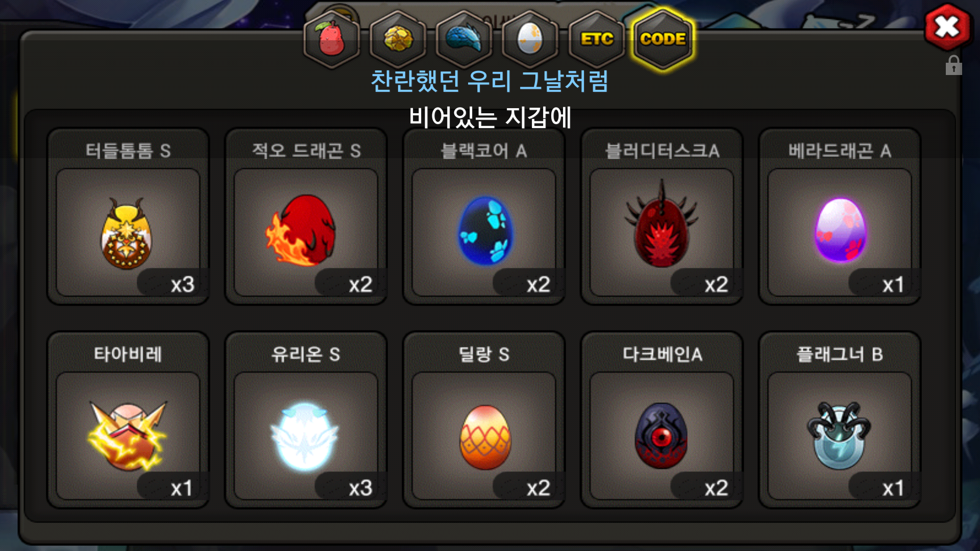Select the CODE tab
980x551 pixels.
click(663, 39)
